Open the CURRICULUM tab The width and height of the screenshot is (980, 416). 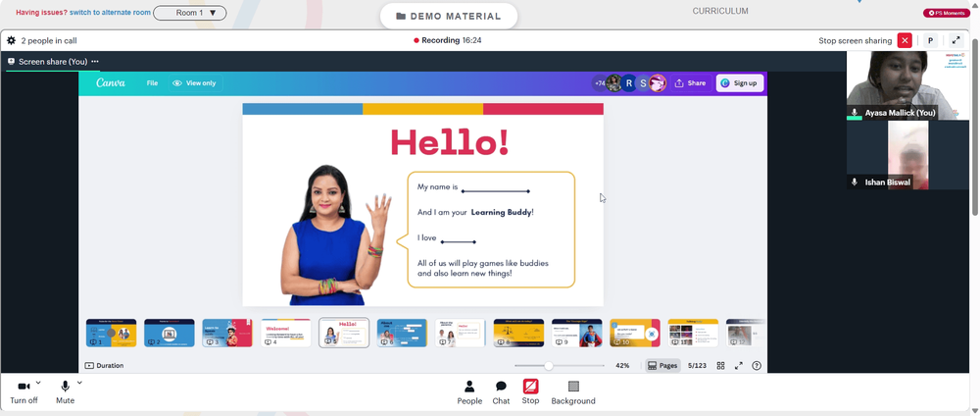(x=720, y=11)
